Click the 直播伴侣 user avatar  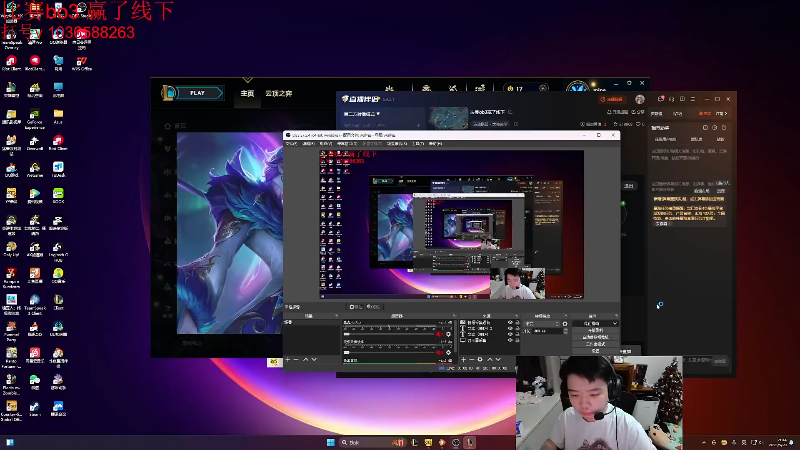[640, 99]
